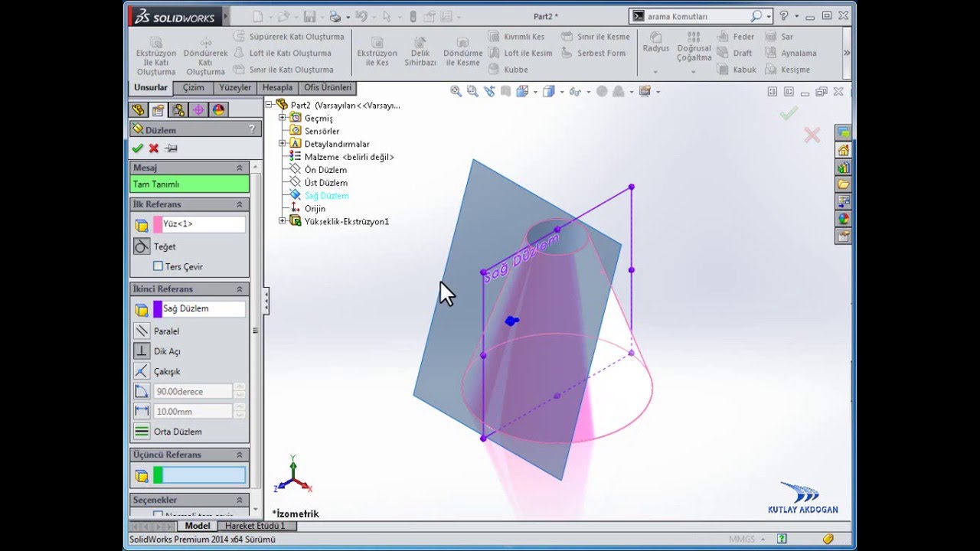This screenshot has height=551, width=980.
Task: Collapse the Seçenekler section
Action: 240,500
